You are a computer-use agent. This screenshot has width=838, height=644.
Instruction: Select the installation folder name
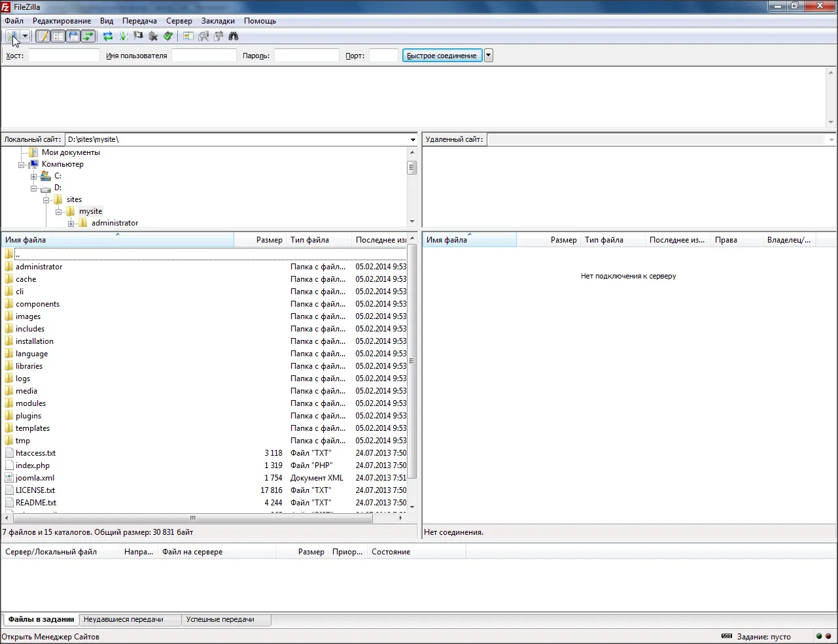click(35, 341)
